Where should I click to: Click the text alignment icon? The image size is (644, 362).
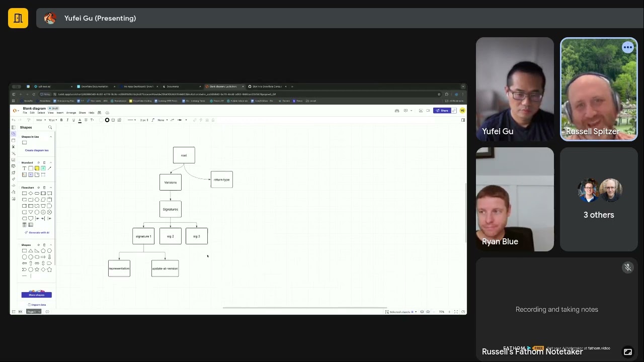click(86, 120)
